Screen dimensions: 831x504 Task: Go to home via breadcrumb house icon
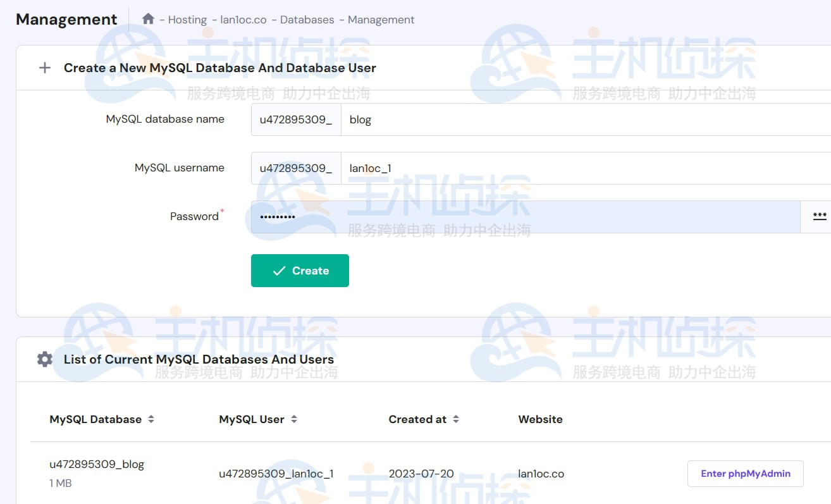tap(148, 19)
